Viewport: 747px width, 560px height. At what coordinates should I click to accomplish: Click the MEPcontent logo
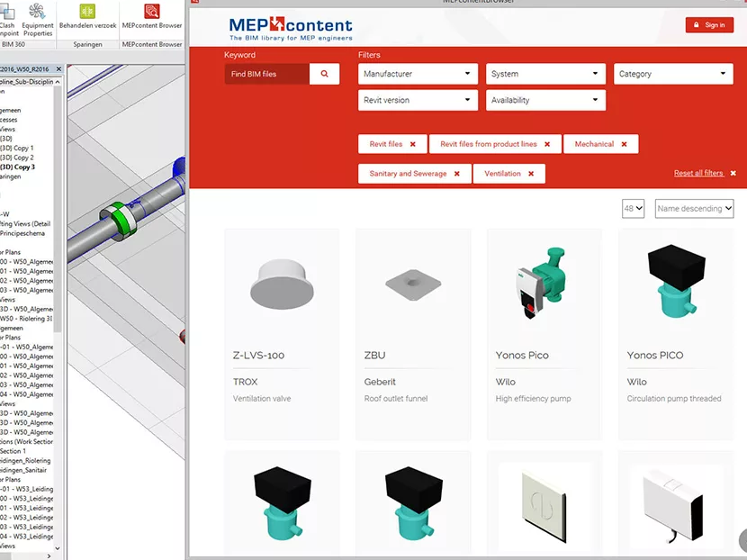[291, 29]
